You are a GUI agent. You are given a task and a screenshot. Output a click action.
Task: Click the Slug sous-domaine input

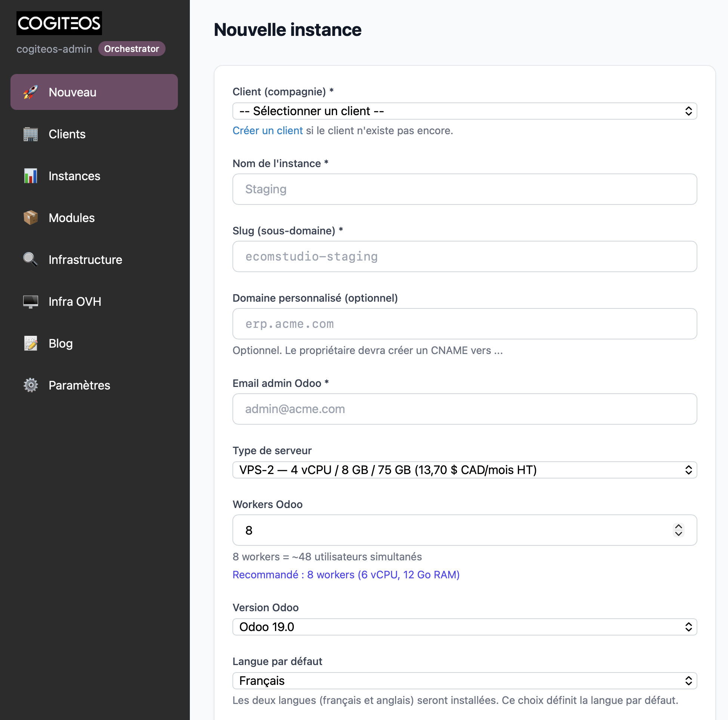465,256
